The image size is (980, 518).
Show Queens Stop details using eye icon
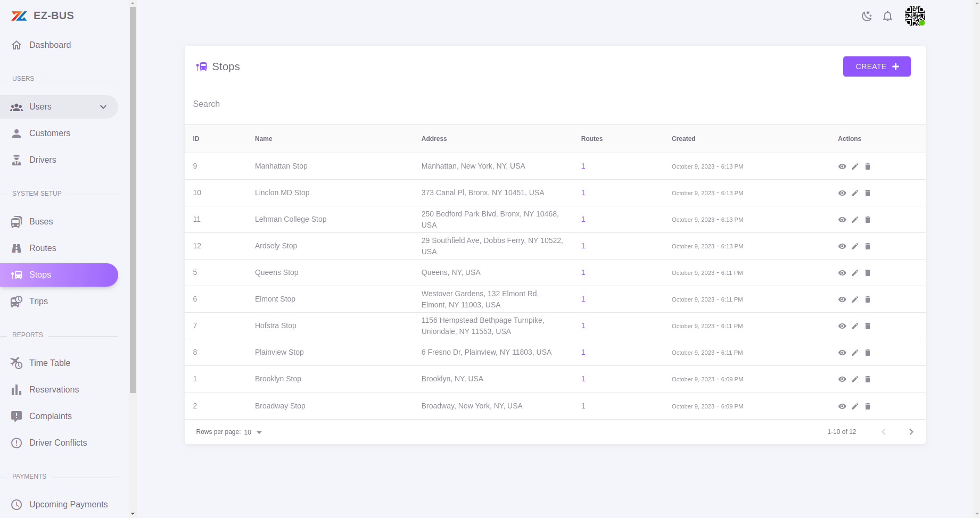tap(842, 272)
